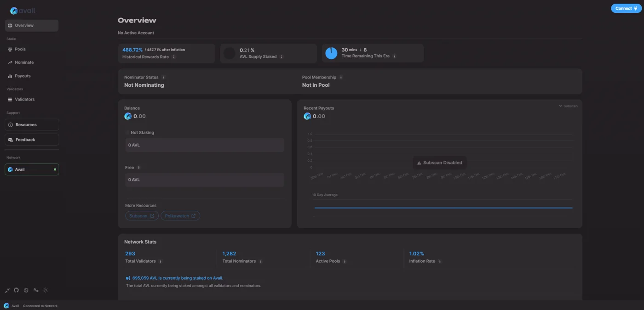The height and width of the screenshot is (310, 644).
Task: Click the Subscan indicator atop Recent Payouts
Action: 568,106
